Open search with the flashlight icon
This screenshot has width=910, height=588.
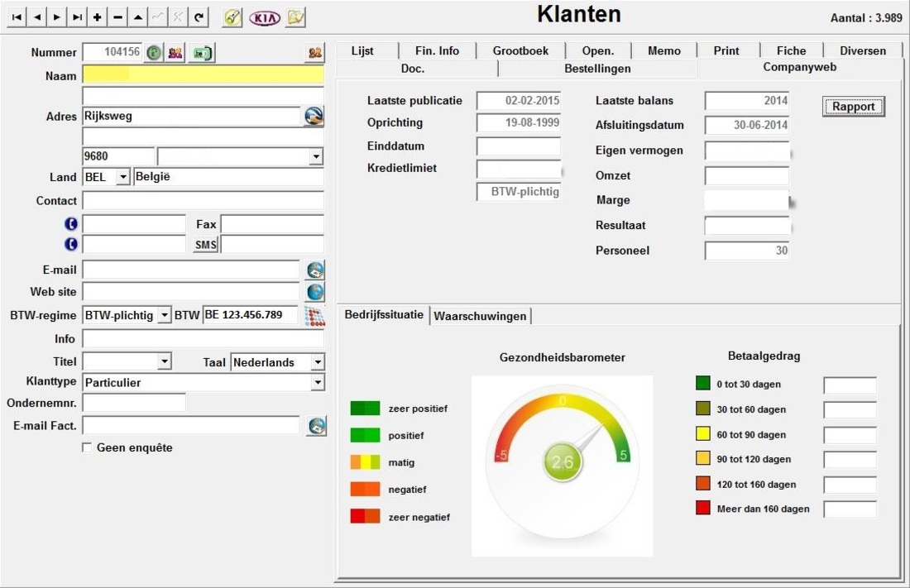[x=232, y=17]
